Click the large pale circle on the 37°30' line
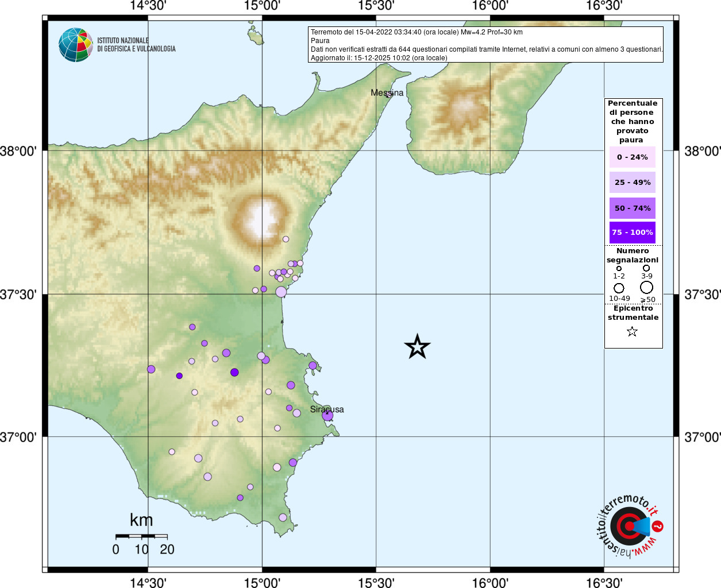The width and height of the screenshot is (721, 588). [281, 292]
